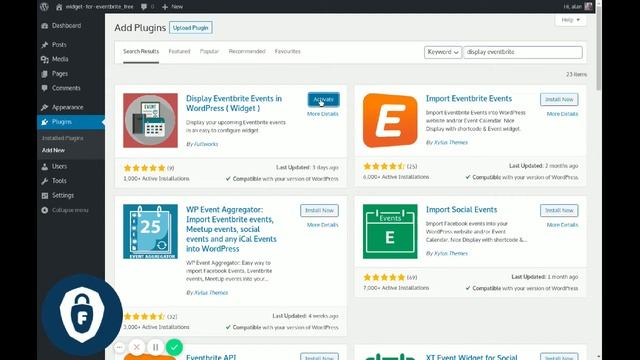This screenshot has width=640, height=360.
Task: Open the recording more-options dots
Action: [x=120, y=347]
